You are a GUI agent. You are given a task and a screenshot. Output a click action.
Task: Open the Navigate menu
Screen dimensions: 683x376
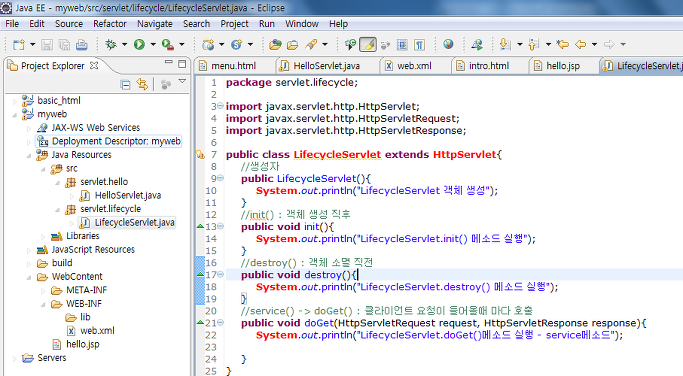pyautogui.click(x=155, y=24)
